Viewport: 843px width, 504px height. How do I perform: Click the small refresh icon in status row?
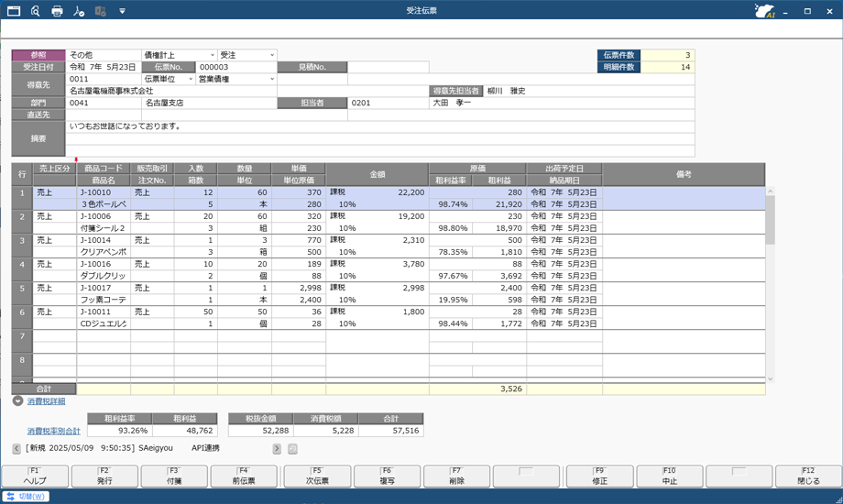[x=293, y=449]
